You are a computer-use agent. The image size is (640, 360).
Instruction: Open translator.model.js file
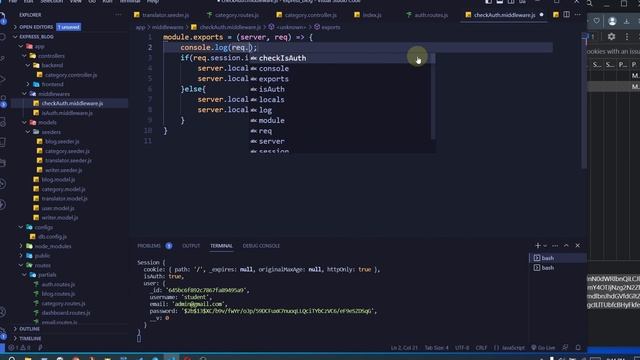click(64, 198)
